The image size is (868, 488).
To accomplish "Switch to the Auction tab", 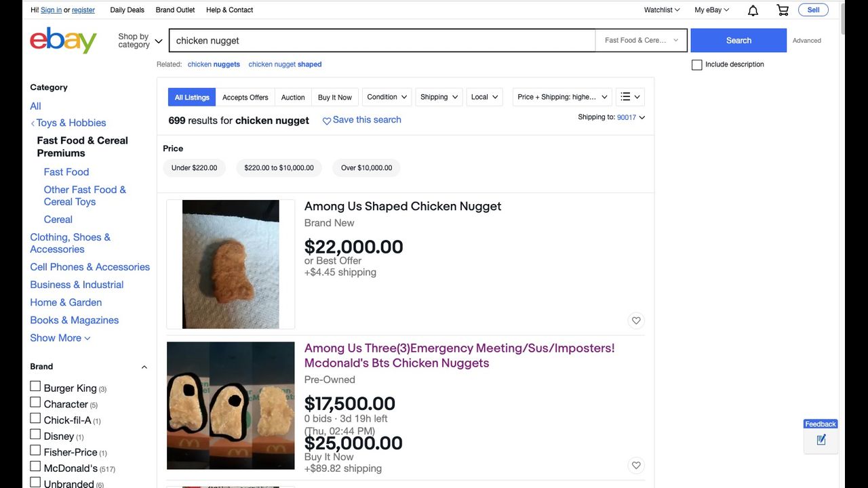I will [x=293, y=98].
